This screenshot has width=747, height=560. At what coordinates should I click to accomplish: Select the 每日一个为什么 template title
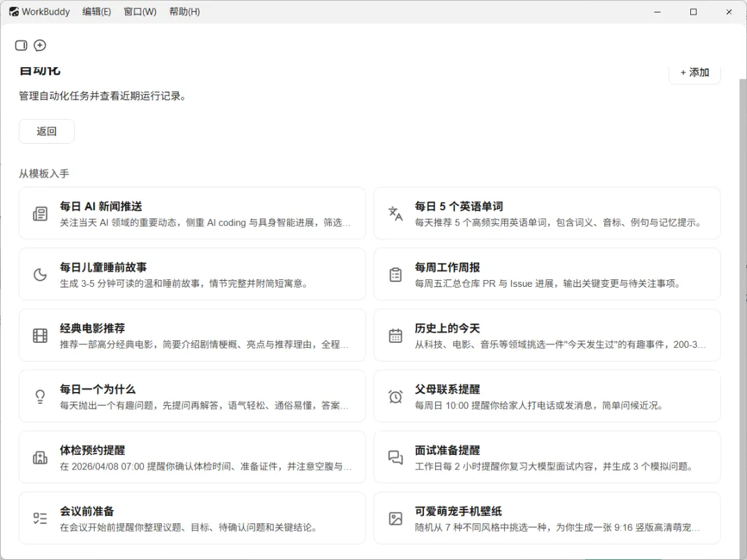point(98,389)
